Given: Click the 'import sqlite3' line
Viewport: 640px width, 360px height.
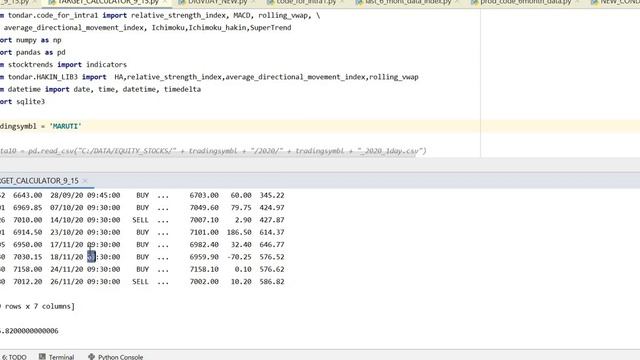Looking at the screenshot, I should (x=22, y=101).
